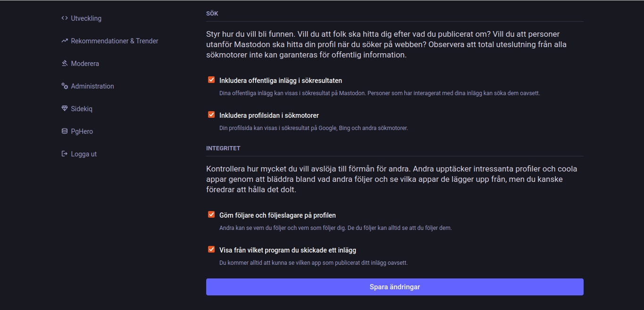Screen dimensions: 644x310
Task: Navigate to Rekommendationer & Trender
Action: click(x=115, y=41)
